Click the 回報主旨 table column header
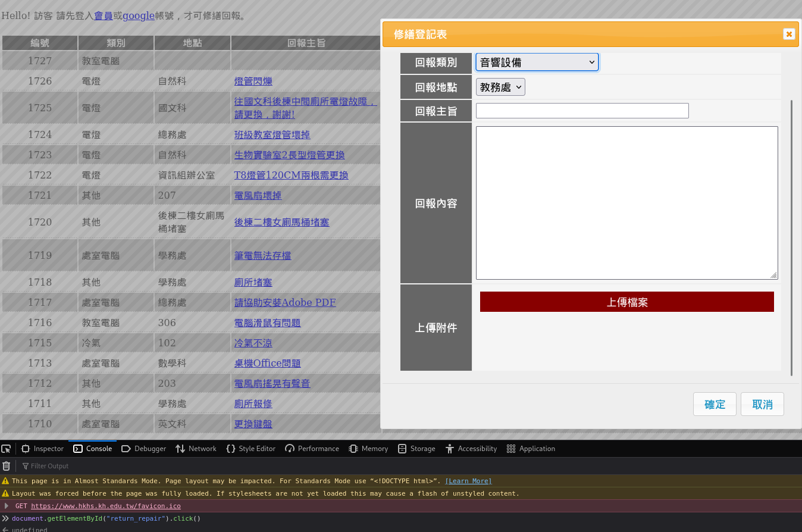 coord(306,43)
